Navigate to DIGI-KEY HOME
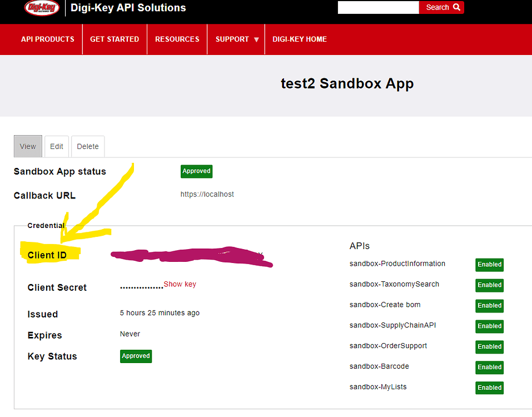This screenshot has height=417, width=532. tap(299, 39)
